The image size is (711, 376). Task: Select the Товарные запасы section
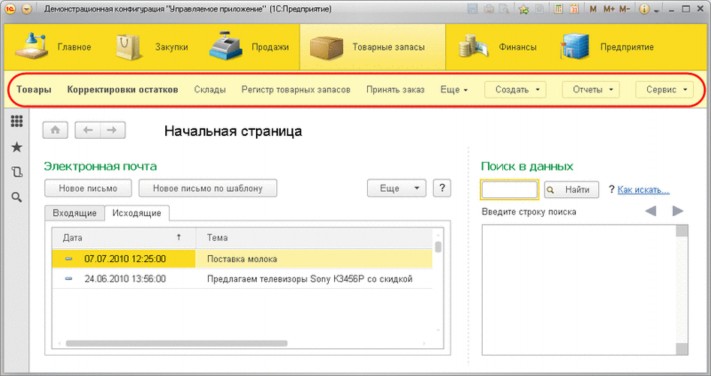pyautogui.click(x=372, y=47)
